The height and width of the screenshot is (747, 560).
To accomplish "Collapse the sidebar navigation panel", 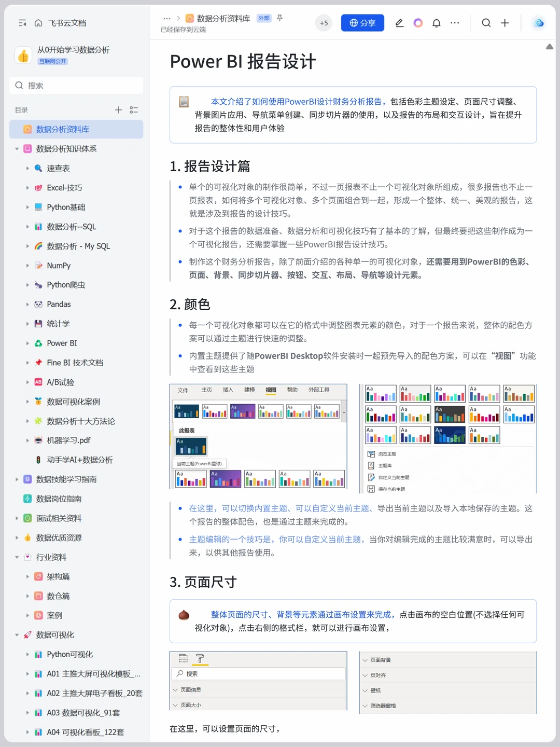I will point(22,23).
